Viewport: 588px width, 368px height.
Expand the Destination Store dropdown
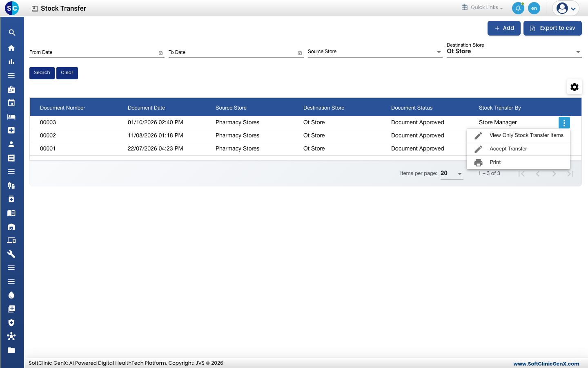(578, 52)
